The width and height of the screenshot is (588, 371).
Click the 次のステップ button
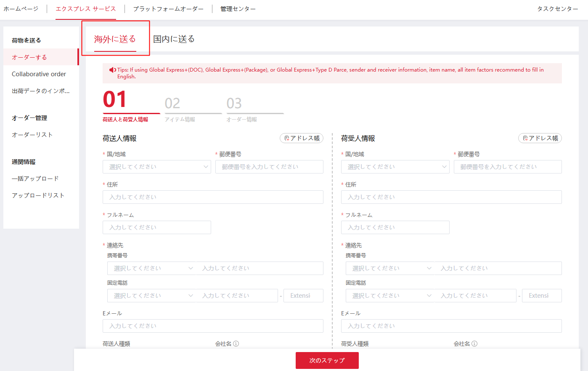click(327, 360)
